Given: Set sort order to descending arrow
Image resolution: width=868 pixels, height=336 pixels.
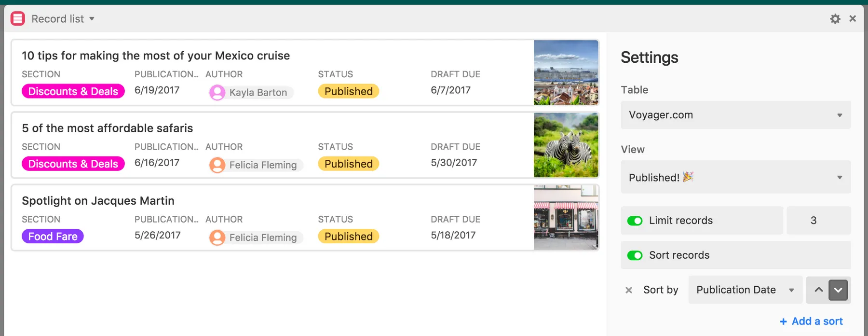Looking at the screenshot, I should pyautogui.click(x=838, y=290).
